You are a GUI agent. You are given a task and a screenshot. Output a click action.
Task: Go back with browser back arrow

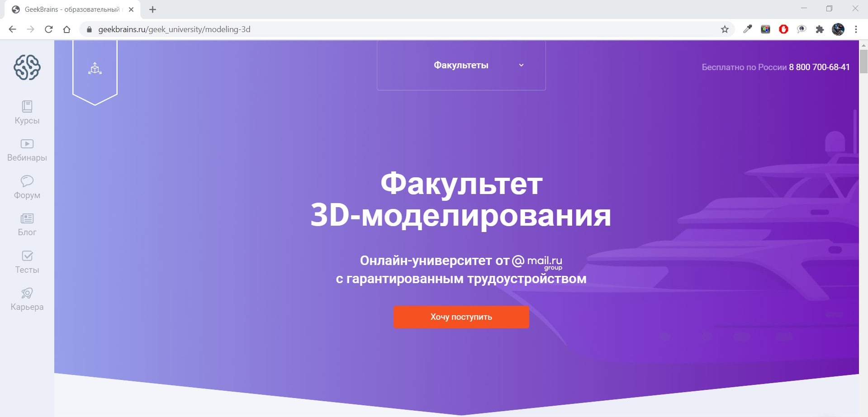[12, 29]
